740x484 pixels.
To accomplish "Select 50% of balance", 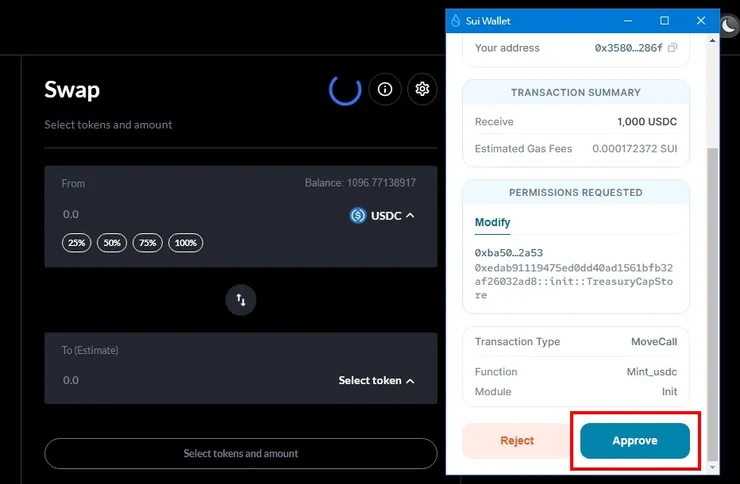I will click(x=112, y=243).
